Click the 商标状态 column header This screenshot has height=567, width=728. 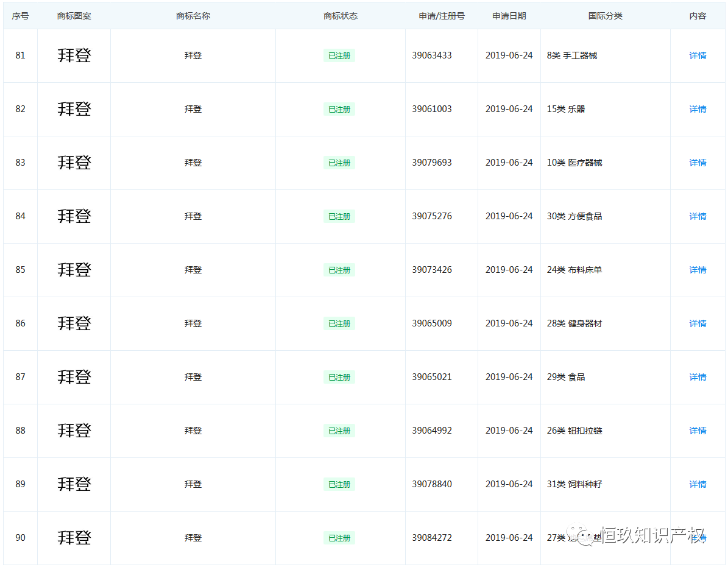coord(340,16)
